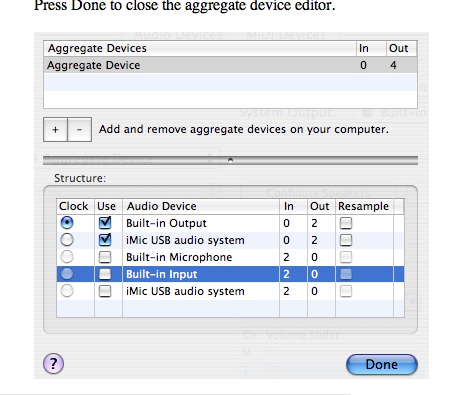Toggle Resample for iMic USB input row
Image resolution: width=460 pixels, height=395 pixels.
pyautogui.click(x=346, y=291)
